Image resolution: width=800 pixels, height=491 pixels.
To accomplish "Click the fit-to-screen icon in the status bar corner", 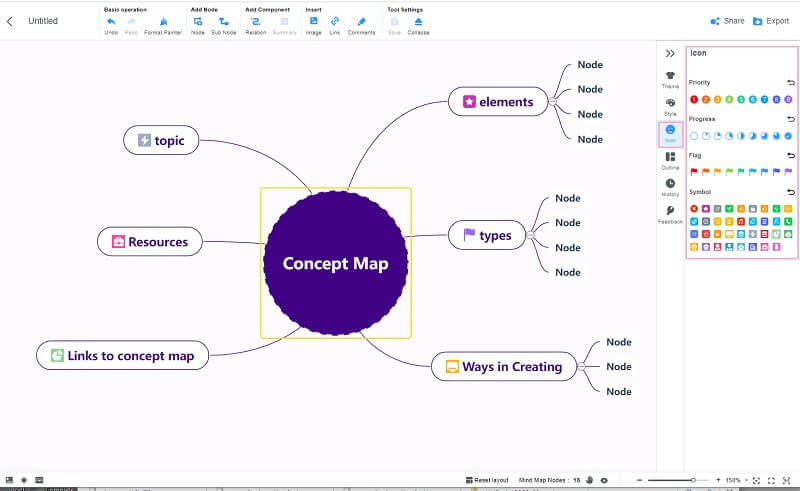I will pyautogui.click(x=787, y=480).
